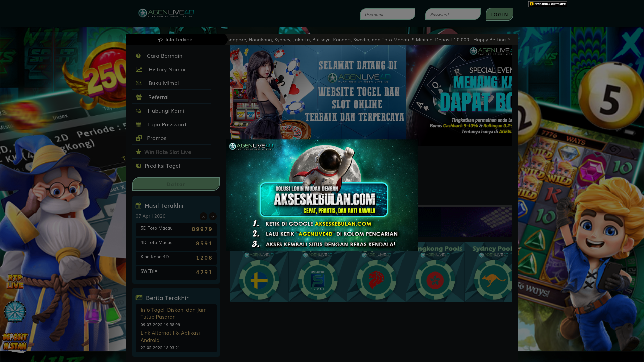Click the Info Terkini megaphone icon

(160, 40)
